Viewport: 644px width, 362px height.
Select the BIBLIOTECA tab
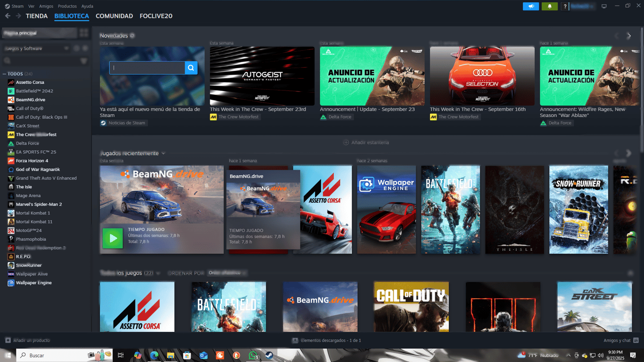[x=72, y=16]
